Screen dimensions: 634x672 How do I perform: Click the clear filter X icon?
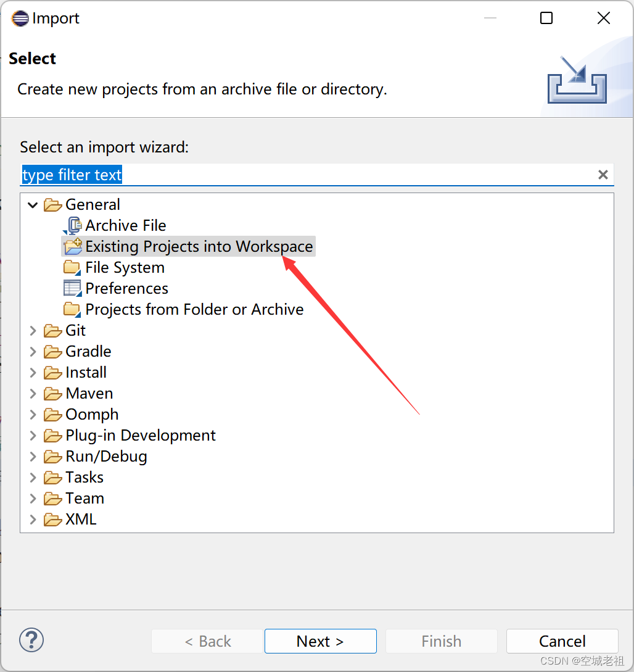(x=603, y=175)
